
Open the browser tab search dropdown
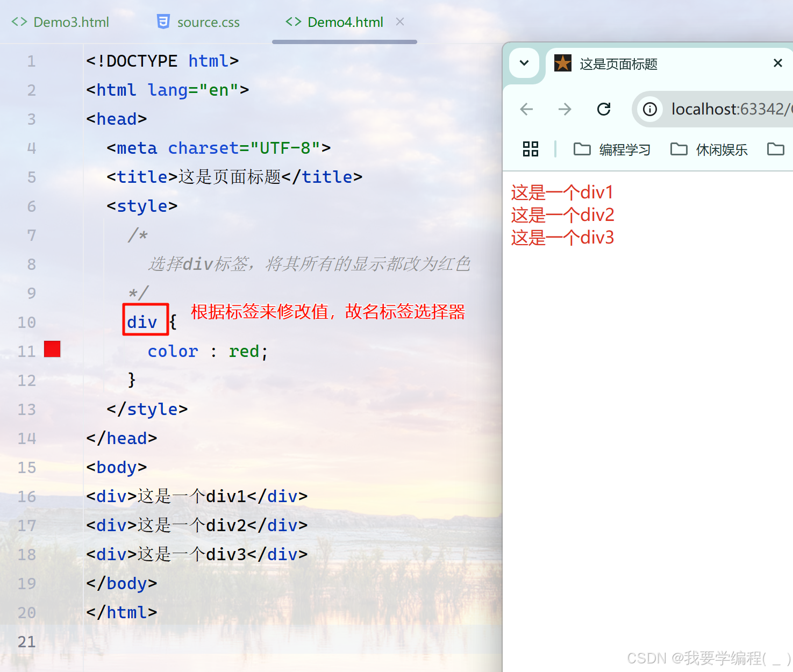[524, 63]
